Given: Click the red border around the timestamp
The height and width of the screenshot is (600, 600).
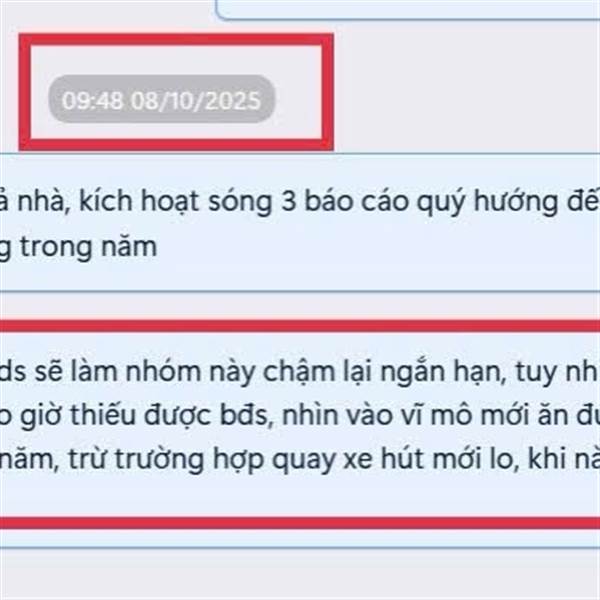Looking at the screenshot, I should [x=176, y=39].
